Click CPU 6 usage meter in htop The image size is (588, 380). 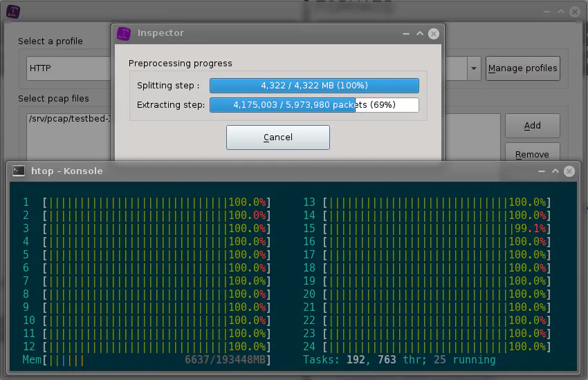pyautogui.click(x=147, y=267)
